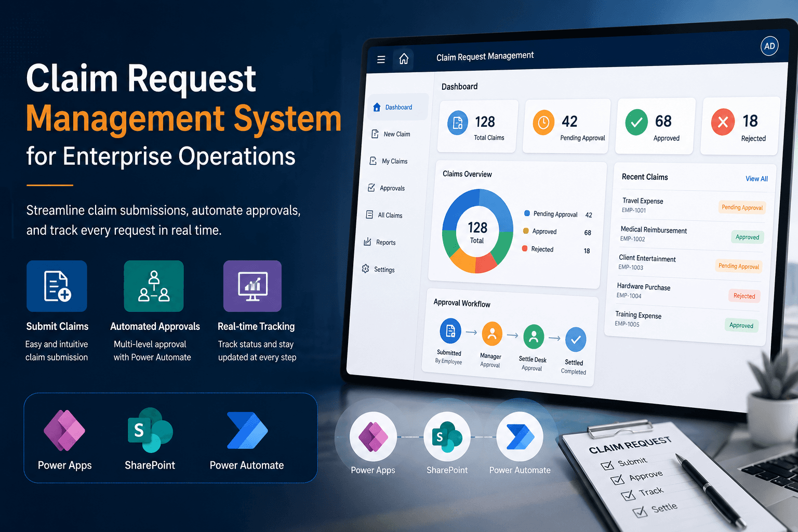Select All Claims in the sidebar

(x=384, y=215)
